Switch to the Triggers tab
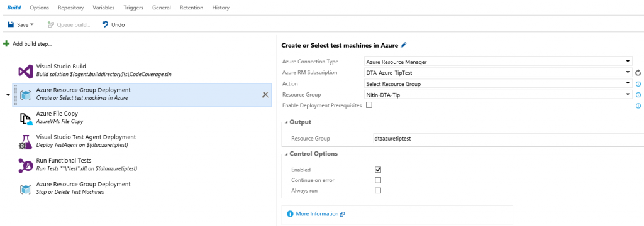644x226 pixels. [x=133, y=8]
